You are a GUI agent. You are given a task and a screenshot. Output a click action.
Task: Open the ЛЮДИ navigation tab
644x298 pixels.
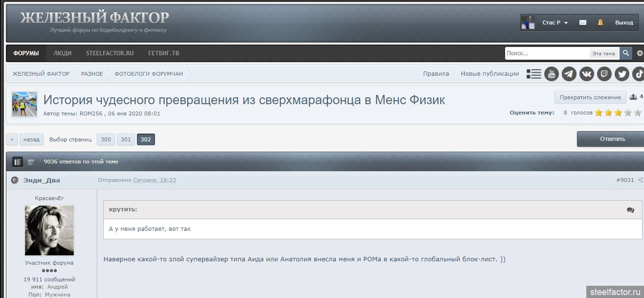point(62,53)
